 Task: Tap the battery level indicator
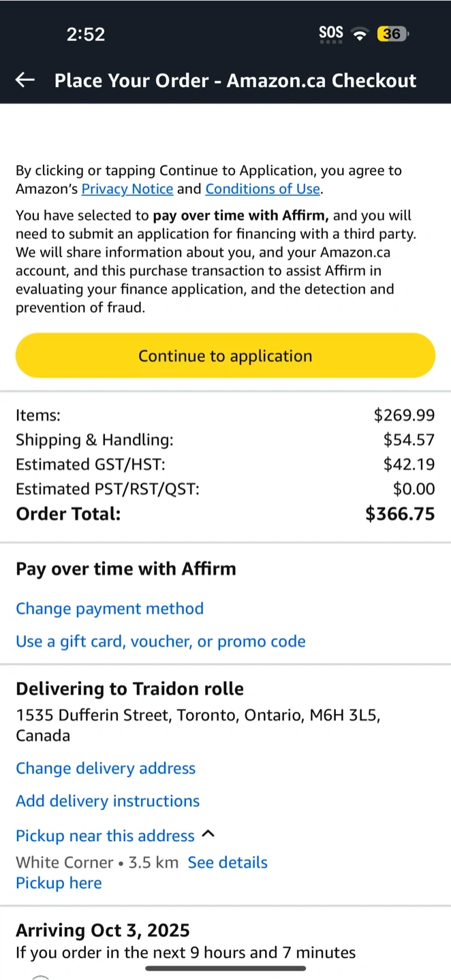(x=392, y=34)
